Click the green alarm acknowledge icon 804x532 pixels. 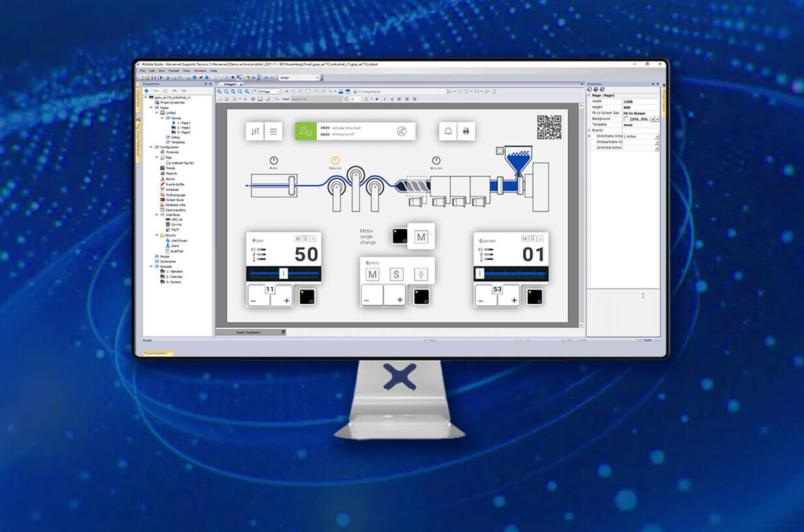304,132
